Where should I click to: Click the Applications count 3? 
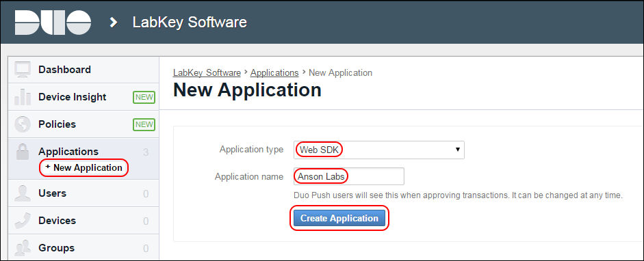point(146,152)
